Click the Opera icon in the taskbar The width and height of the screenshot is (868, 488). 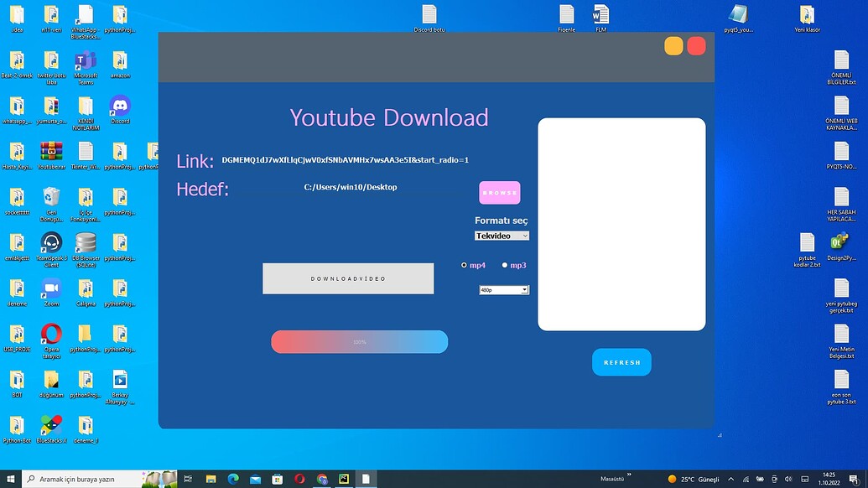[x=299, y=479]
